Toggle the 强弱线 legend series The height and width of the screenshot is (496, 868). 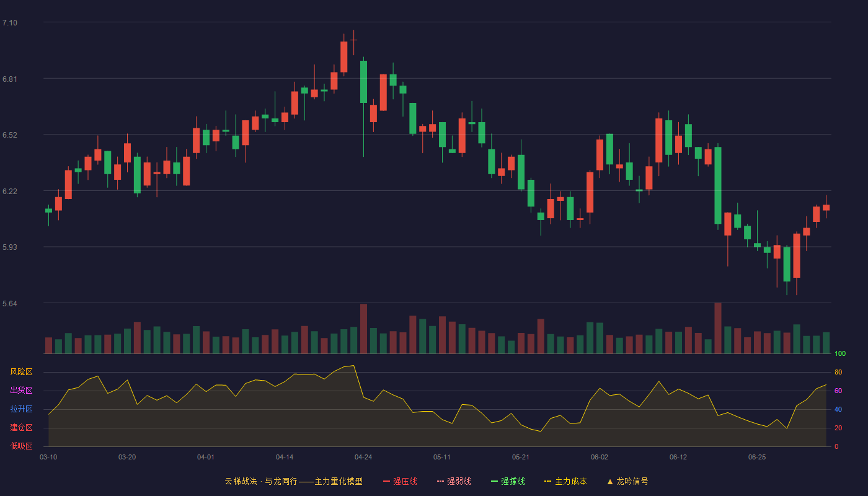[x=454, y=481]
